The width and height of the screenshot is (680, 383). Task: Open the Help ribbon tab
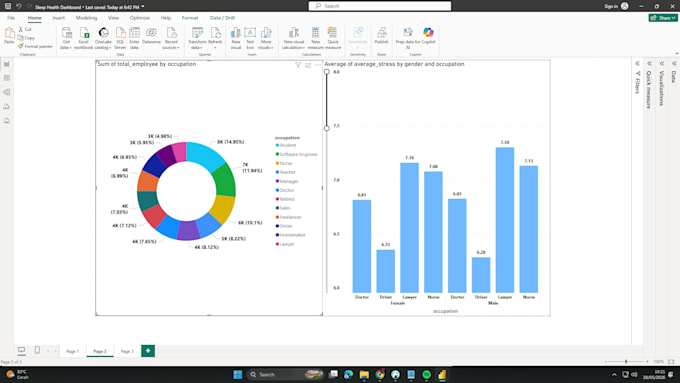pos(166,18)
